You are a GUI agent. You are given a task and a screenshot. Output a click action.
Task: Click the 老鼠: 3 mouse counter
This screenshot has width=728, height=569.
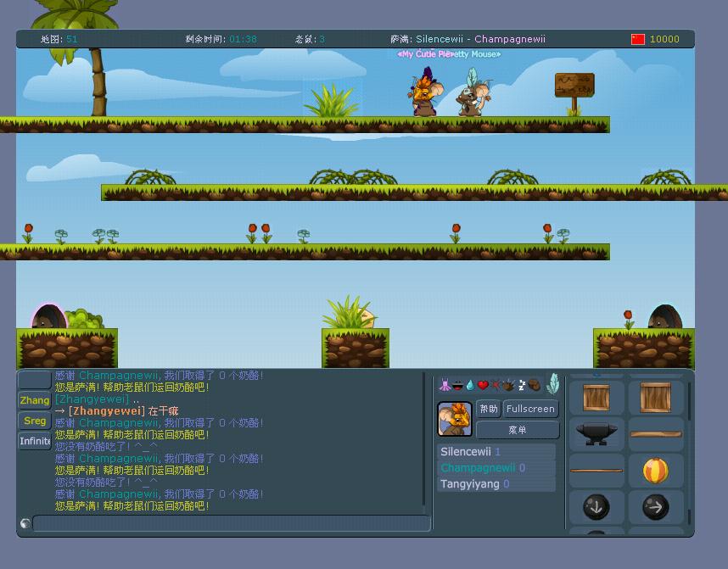(310, 39)
